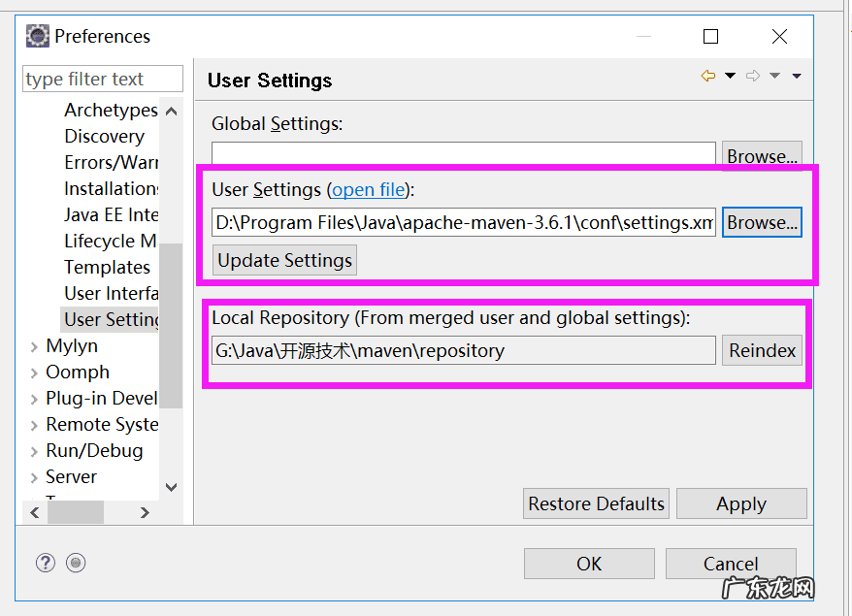The image size is (852, 616).
Task: Click Browse next to the User Settings path
Action: pyautogui.click(x=762, y=222)
